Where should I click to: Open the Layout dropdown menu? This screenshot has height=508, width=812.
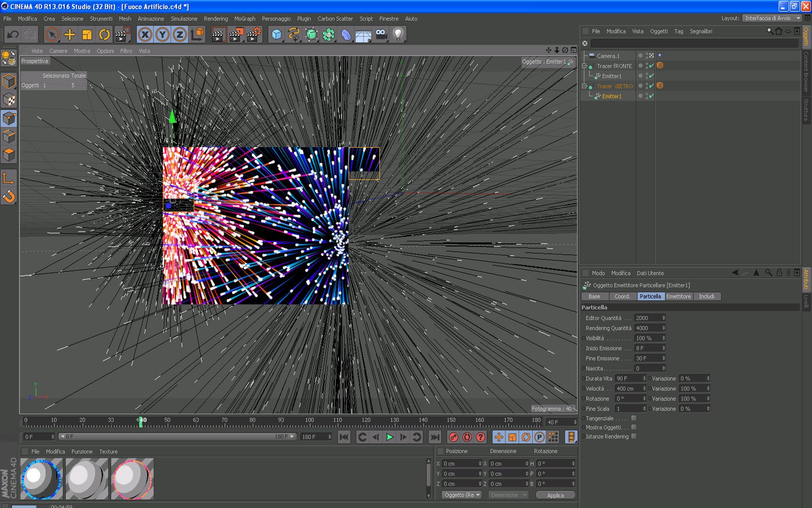click(x=772, y=18)
